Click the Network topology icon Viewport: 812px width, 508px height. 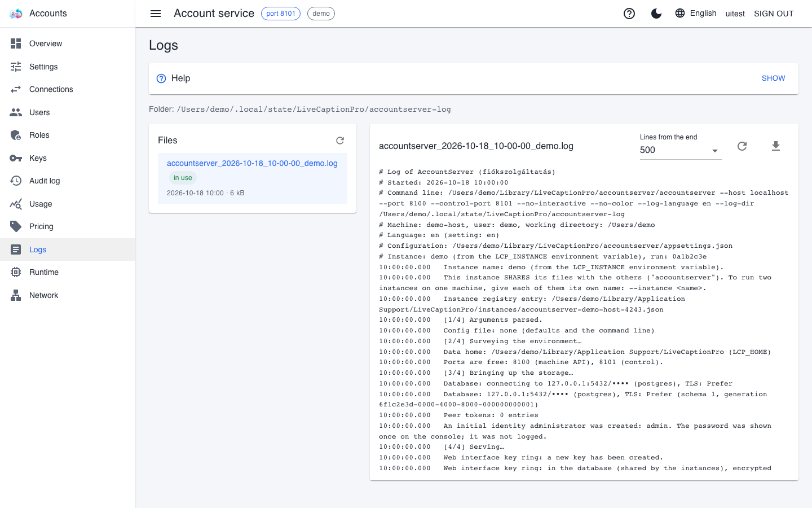[16, 295]
